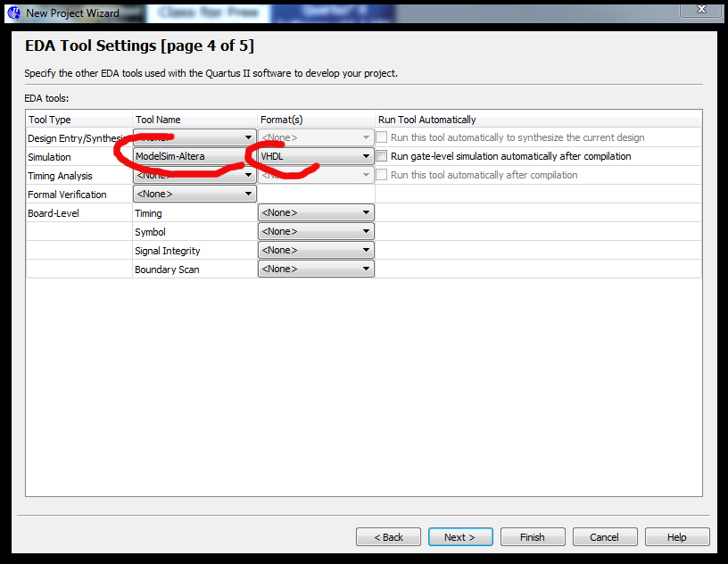
Task: Open the Simulation tool name dropdown
Action: point(194,156)
